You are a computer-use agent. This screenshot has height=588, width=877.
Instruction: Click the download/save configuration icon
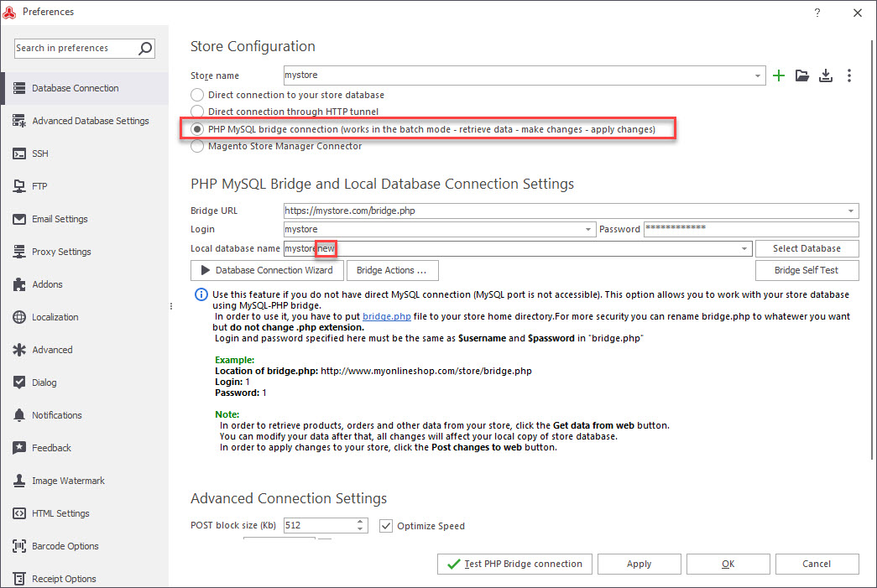pos(826,75)
